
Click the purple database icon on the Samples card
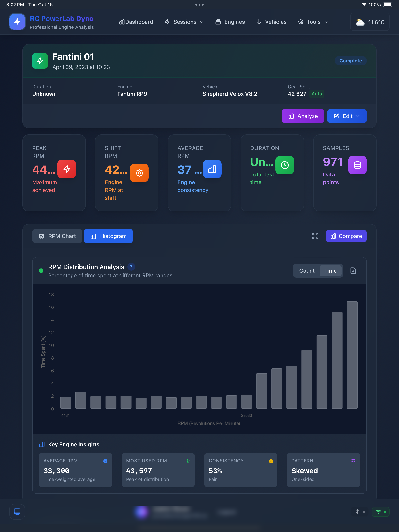coord(357,165)
